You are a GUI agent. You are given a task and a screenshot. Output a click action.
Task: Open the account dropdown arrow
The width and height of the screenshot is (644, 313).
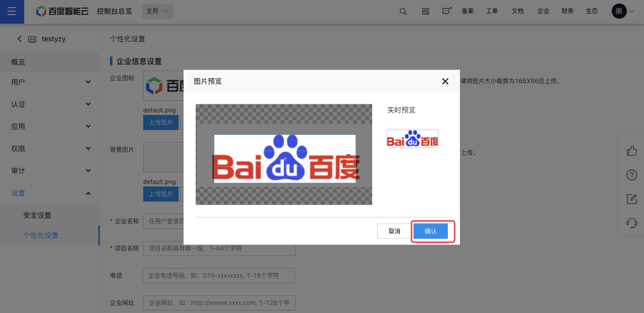tap(631, 12)
